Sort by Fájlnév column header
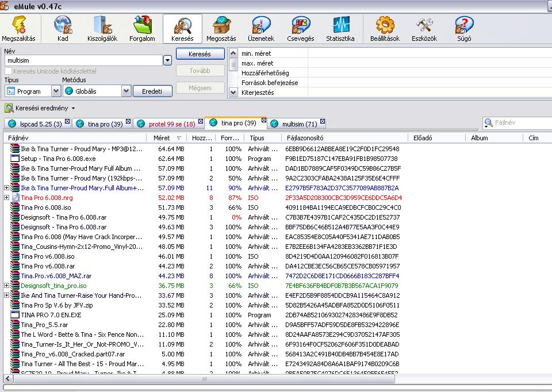Screen dimensions: 552x392 [75, 138]
